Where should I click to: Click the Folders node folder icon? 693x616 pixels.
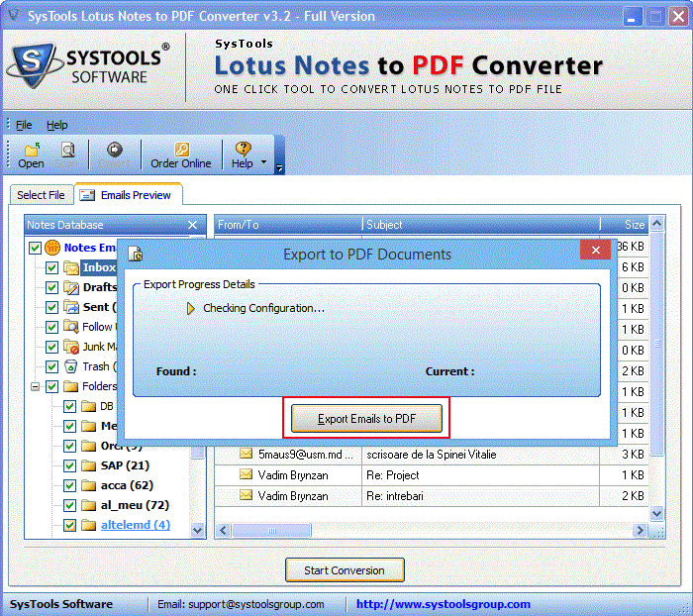(x=70, y=386)
